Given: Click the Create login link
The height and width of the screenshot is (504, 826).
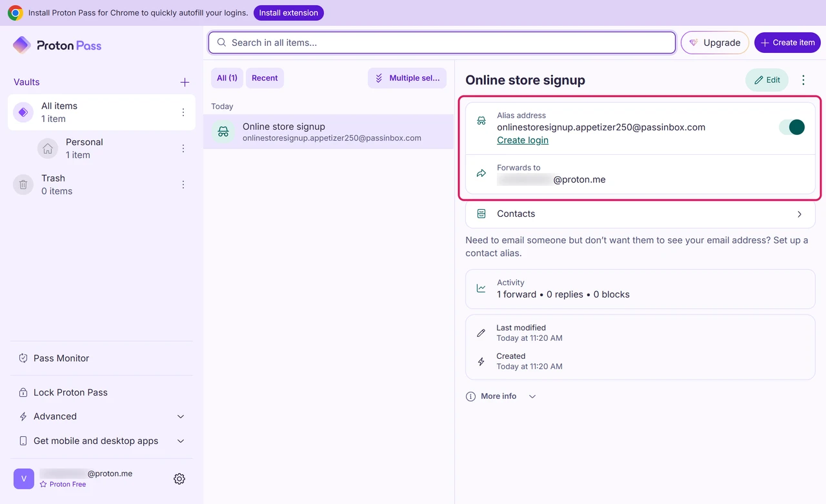Looking at the screenshot, I should click(523, 140).
